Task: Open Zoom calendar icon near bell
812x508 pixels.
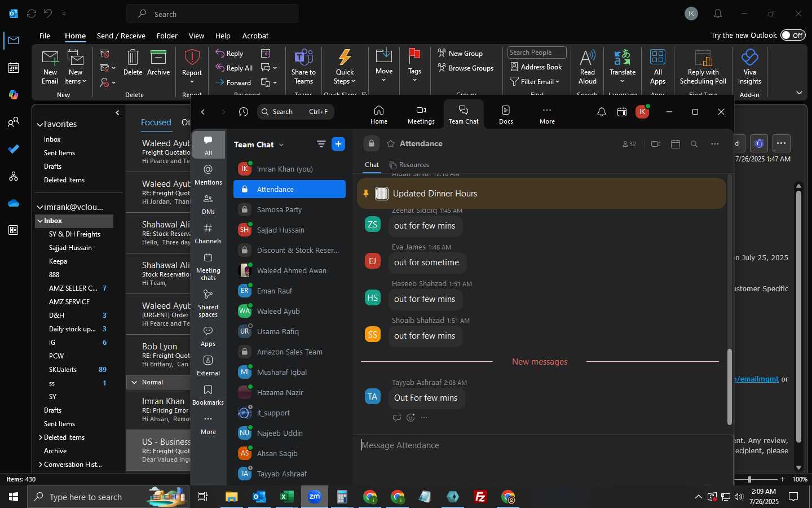Action: tap(621, 112)
